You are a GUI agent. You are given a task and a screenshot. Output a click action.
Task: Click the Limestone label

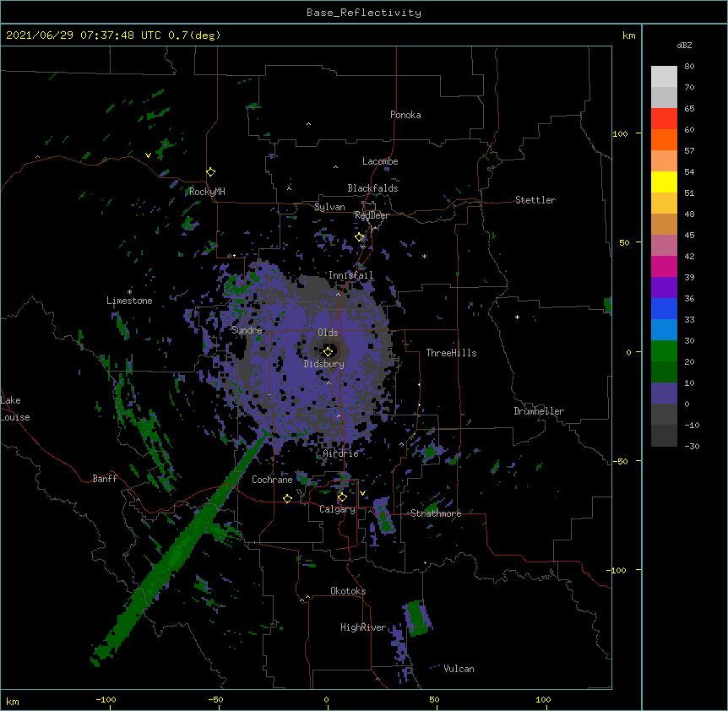click(129, 301)
